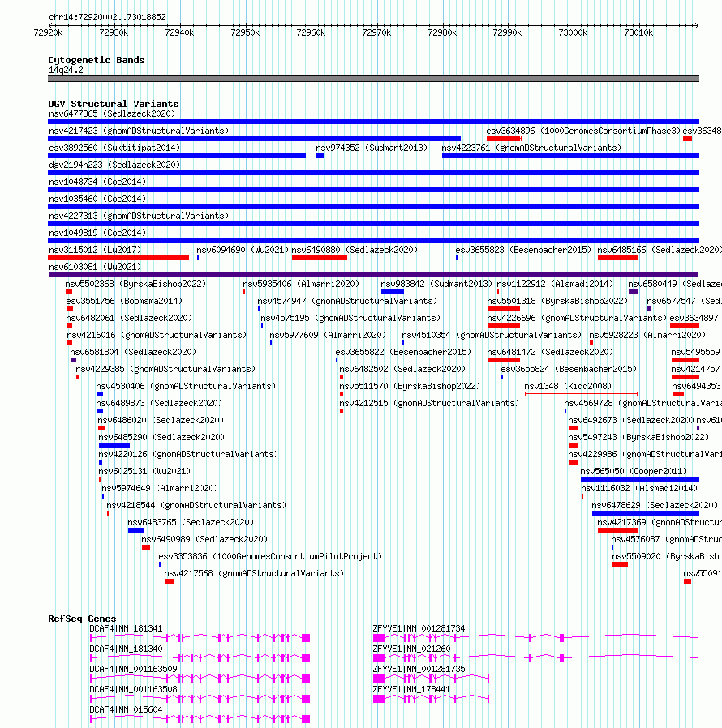Open the esv3892560 (Suktitipat2014) label
The width and height of the screenshot is (722, 728).
114,148
